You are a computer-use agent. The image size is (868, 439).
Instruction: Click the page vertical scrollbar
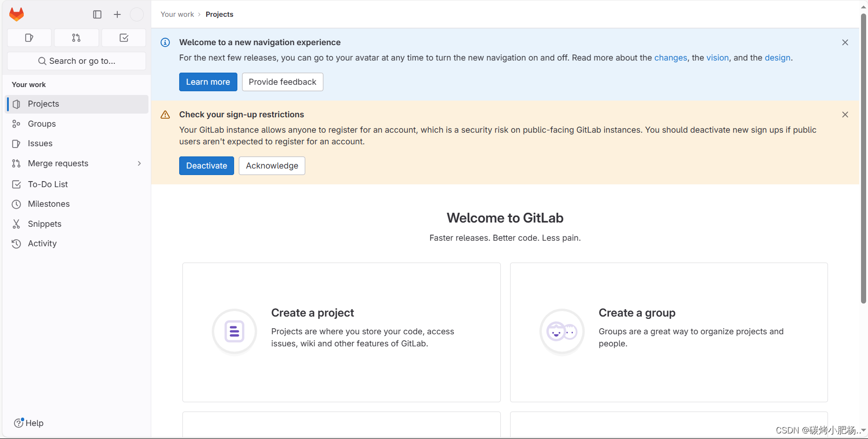863,158
